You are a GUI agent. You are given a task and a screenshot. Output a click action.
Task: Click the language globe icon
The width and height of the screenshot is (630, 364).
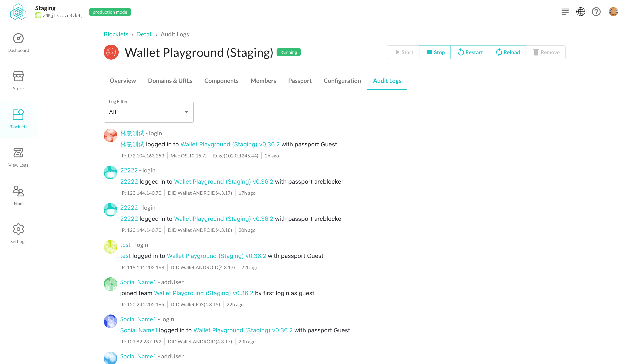580,12
